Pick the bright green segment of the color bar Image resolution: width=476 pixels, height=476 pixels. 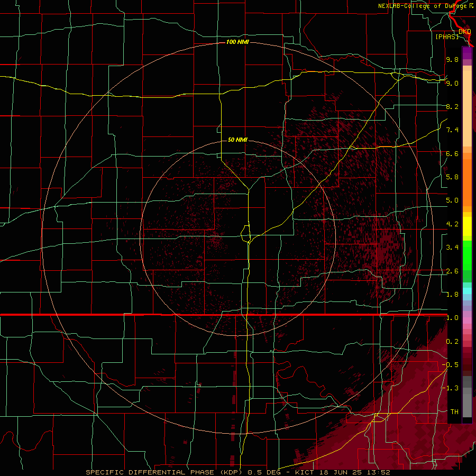[467, 255]
